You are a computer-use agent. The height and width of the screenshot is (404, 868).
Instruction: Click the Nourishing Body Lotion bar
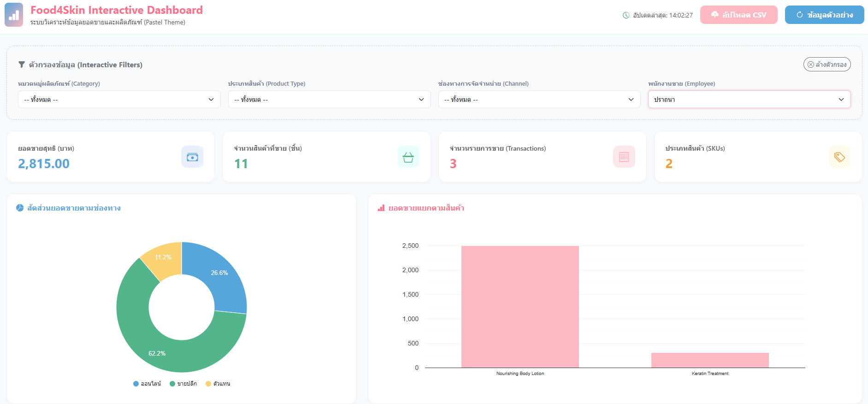pyautogui.click(x=520, y=307)
